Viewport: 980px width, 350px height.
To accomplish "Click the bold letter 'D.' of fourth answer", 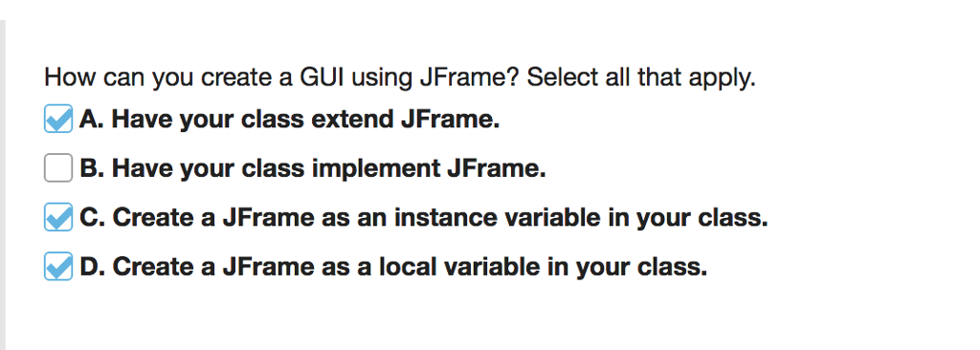I will click(x=93, y=267).
